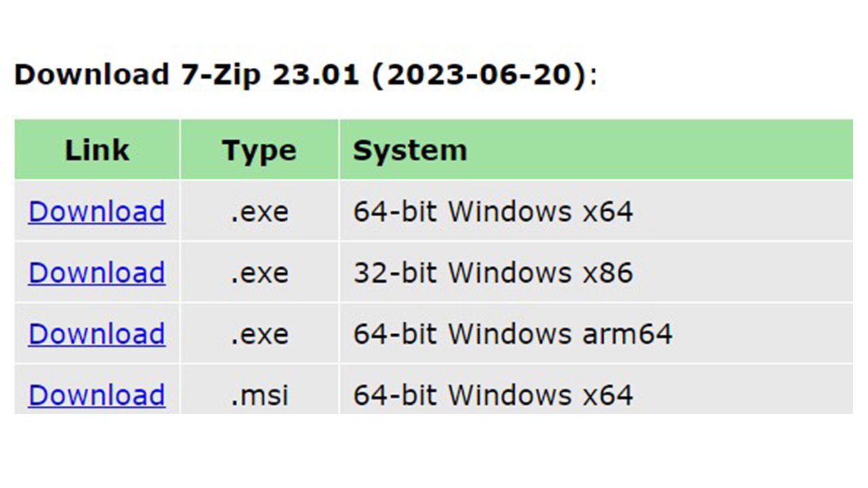Open Download link for the .msi installer
Screen dimensions: 868x488
[97, 394]
